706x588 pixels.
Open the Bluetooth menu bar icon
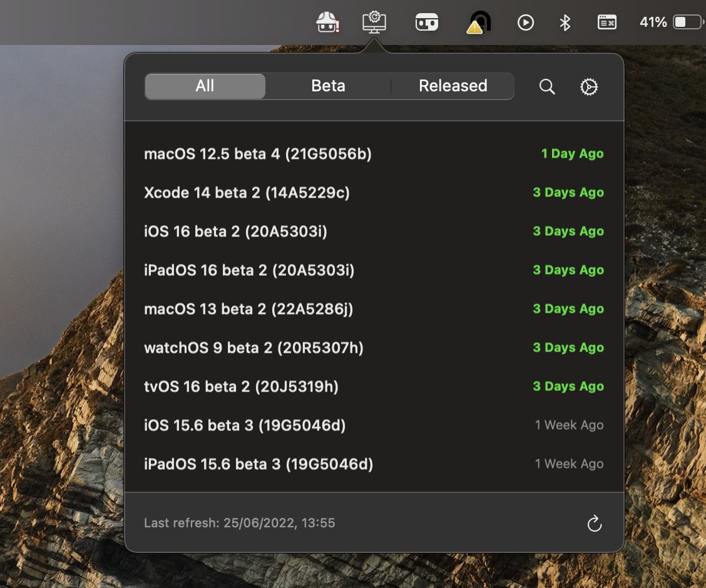[x=565, y=23]
